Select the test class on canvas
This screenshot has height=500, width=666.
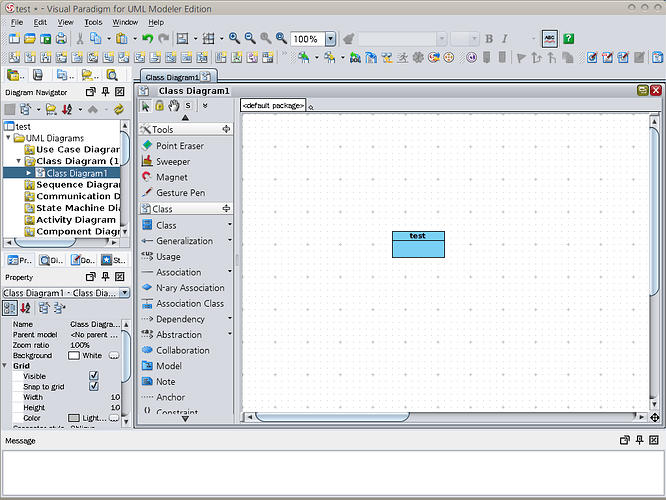pos(418,244)
